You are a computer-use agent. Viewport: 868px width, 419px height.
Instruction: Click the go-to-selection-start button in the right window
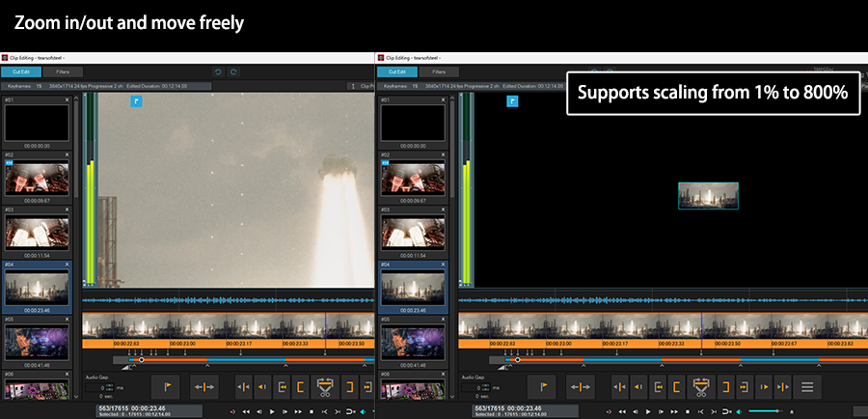click(659, 386)
